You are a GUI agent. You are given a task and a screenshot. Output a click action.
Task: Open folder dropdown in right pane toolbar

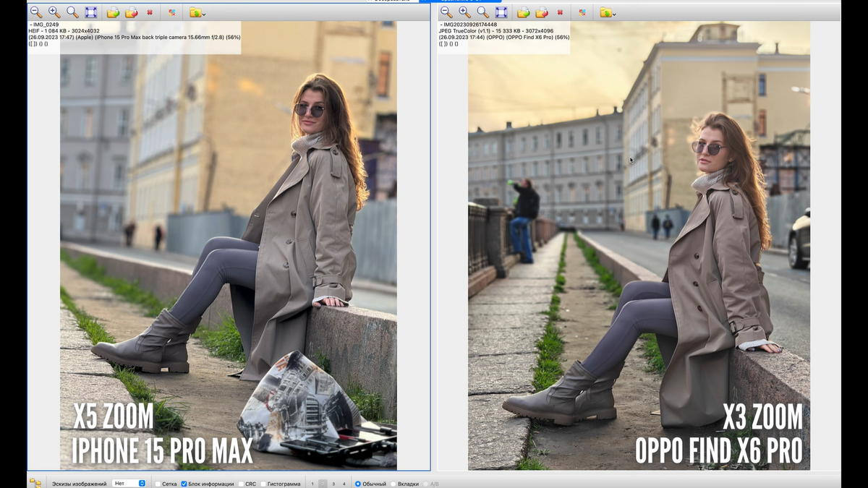point(608,12)
